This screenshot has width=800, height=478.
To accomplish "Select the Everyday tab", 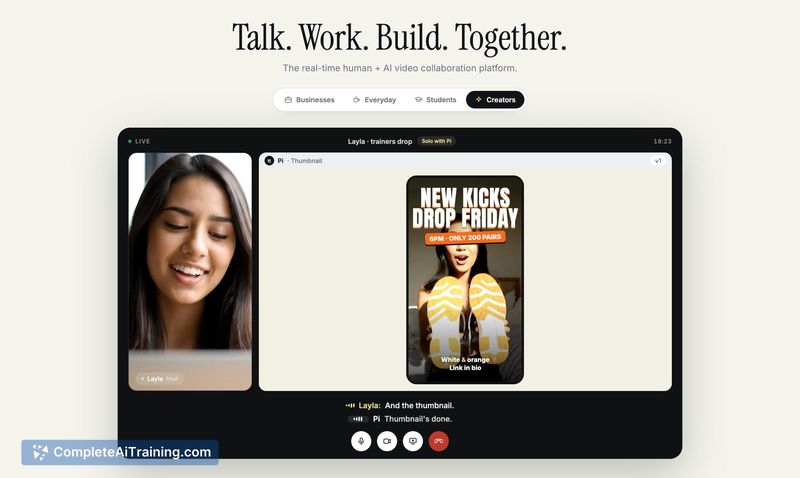I will (x=374, y=99).
